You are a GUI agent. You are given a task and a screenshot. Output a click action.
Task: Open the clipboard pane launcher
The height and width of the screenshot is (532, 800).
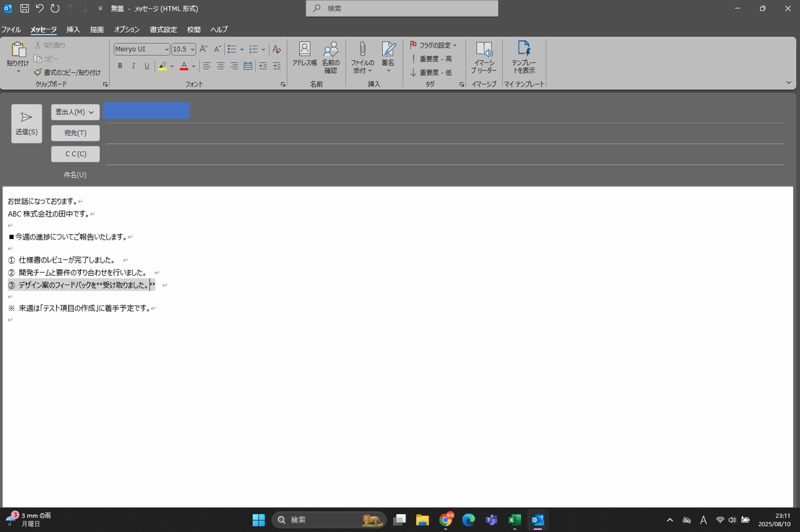[x=105, y=84]
